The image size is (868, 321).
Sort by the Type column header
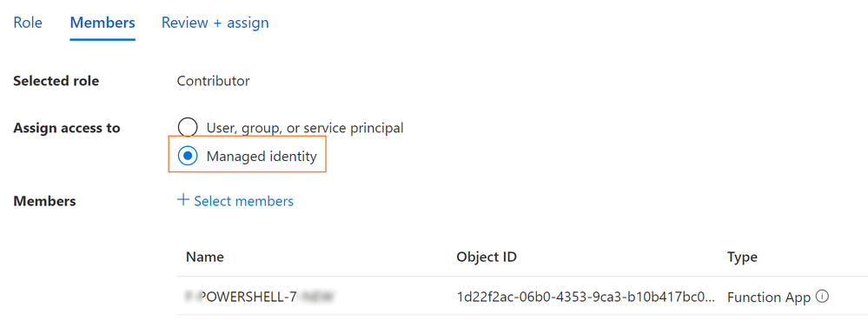[x=742, y=257]
